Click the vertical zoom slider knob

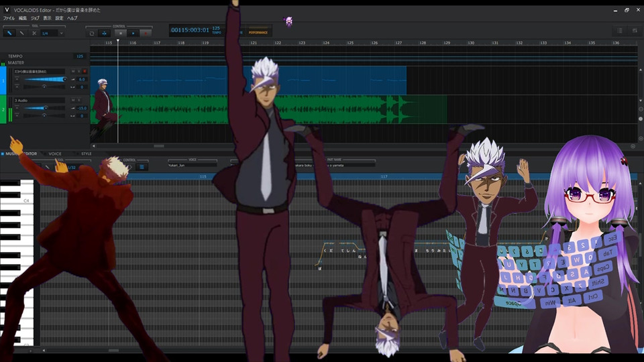click(640, 119)
